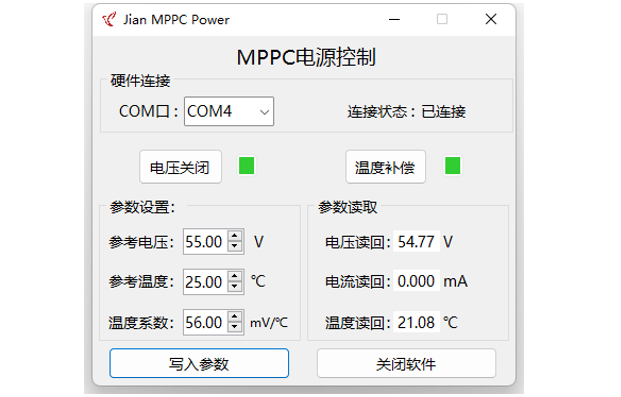Select the 温度读回 value 21.08
The width and height of the screenshot is (621, 397).
coord(416,322)
